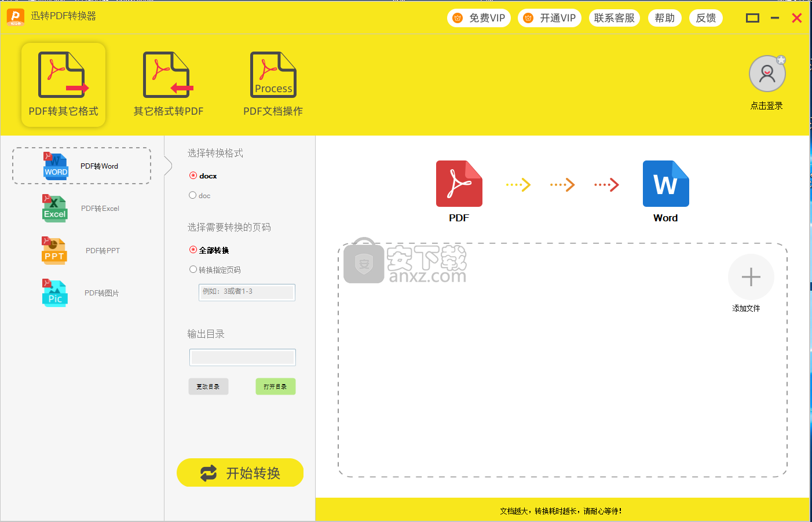Click the blue Word document icon
Viewport: 812px width, 522px height.
[x=665, y=184]
